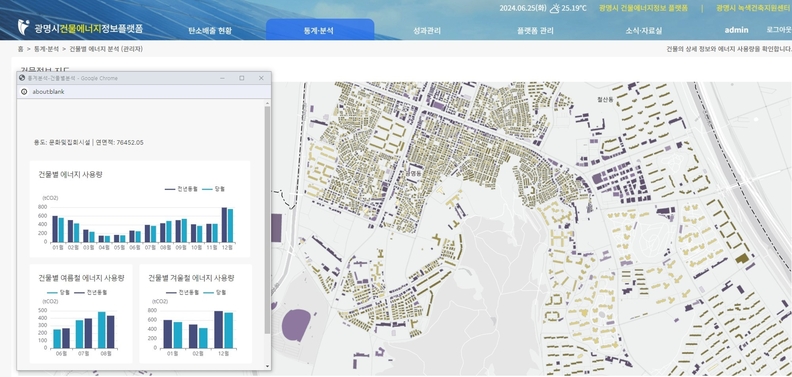
Task: Maximize the 통계분석-건물별분석 popup window
Action: point(241,78)
